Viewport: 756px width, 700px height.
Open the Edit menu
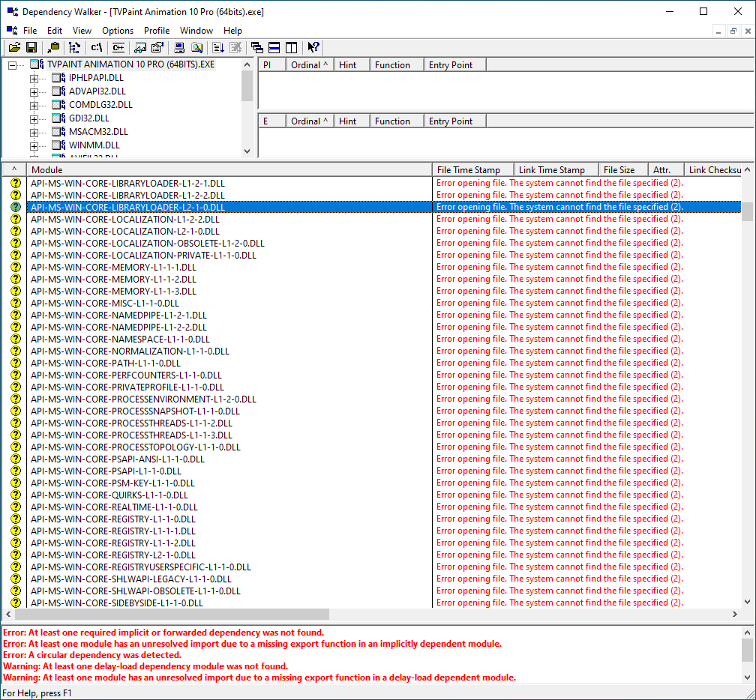pyautogui.click(x=55, y=30)
